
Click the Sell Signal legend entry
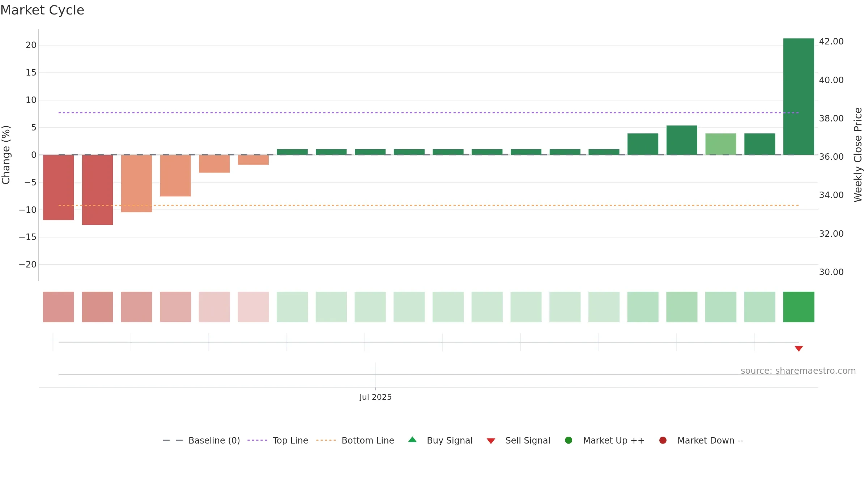(x=518, y=440)
